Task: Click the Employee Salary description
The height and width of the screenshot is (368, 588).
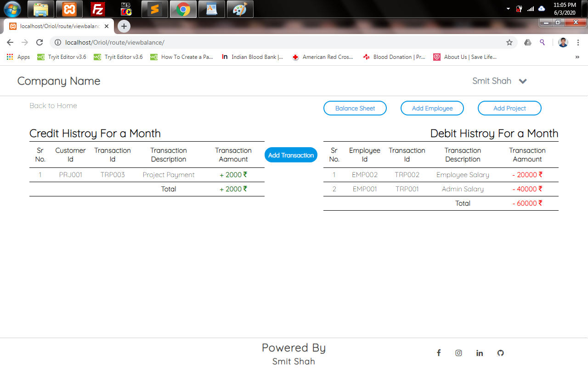Action: [x=463, y=175]
